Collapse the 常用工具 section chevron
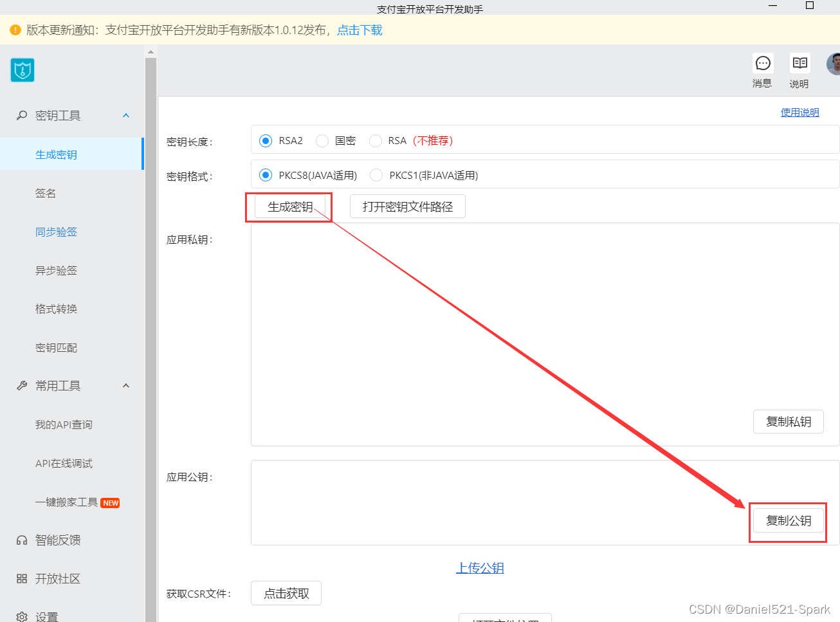The height and width of the screenshot is (622, 840). (126, 386)
